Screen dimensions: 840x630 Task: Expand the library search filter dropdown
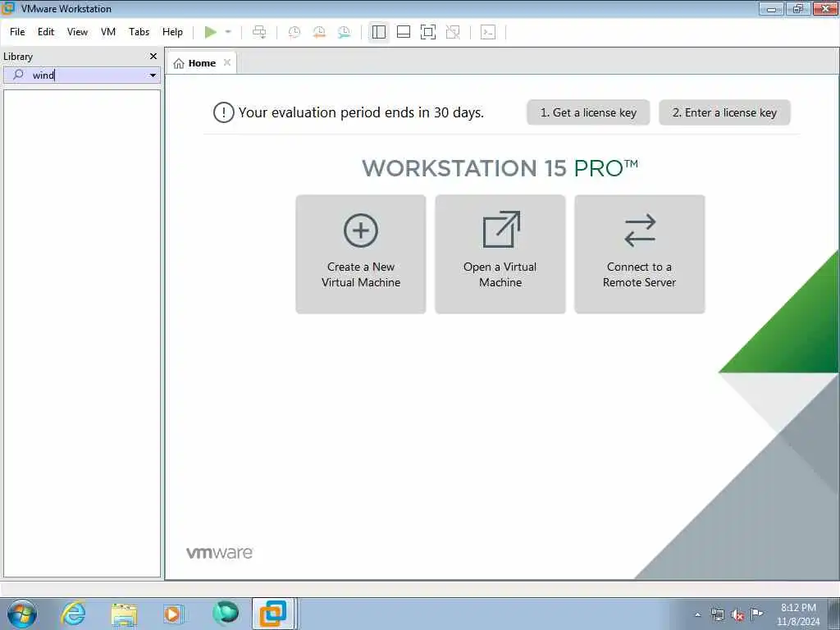(x=153, y=75)
